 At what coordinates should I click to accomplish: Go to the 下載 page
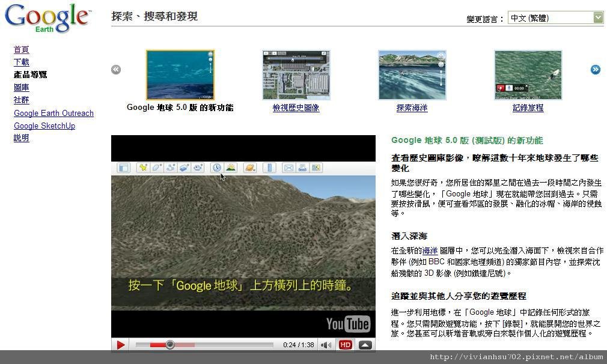(x=21, y=62)
